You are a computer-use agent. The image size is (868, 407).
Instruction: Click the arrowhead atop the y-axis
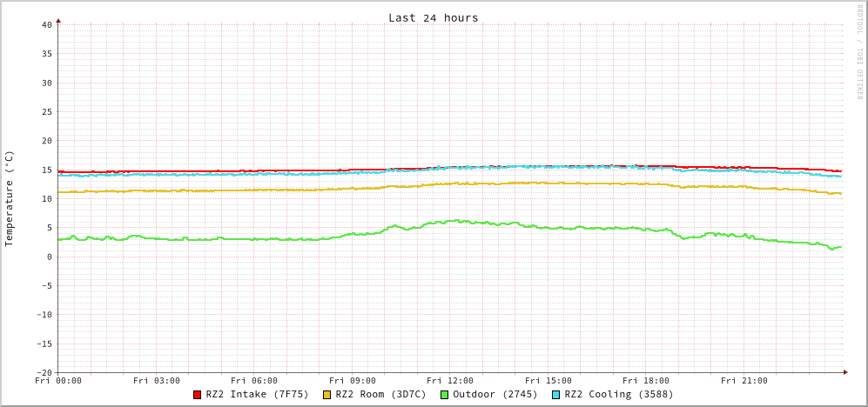click(x=58, y=19)
